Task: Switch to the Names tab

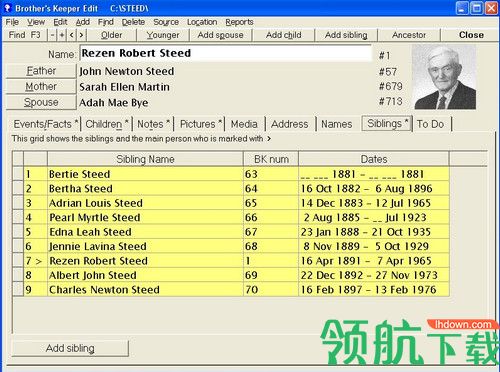Action: point(337,124)
